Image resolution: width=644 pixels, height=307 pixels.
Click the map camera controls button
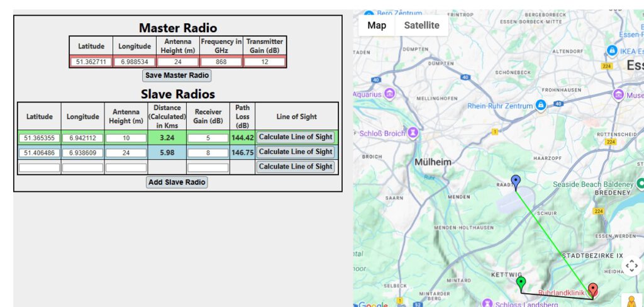631,266
